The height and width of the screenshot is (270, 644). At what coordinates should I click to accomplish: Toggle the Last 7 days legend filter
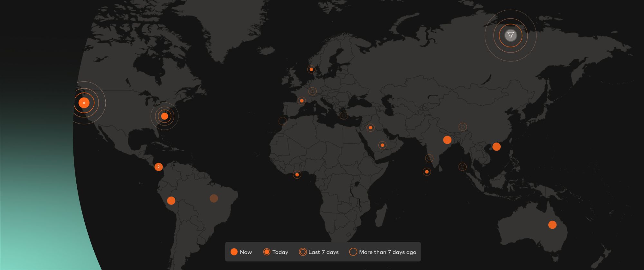pos(319,252)
